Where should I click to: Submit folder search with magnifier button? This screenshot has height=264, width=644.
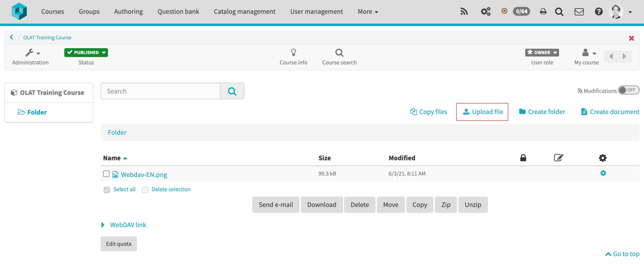coord(232,91)
